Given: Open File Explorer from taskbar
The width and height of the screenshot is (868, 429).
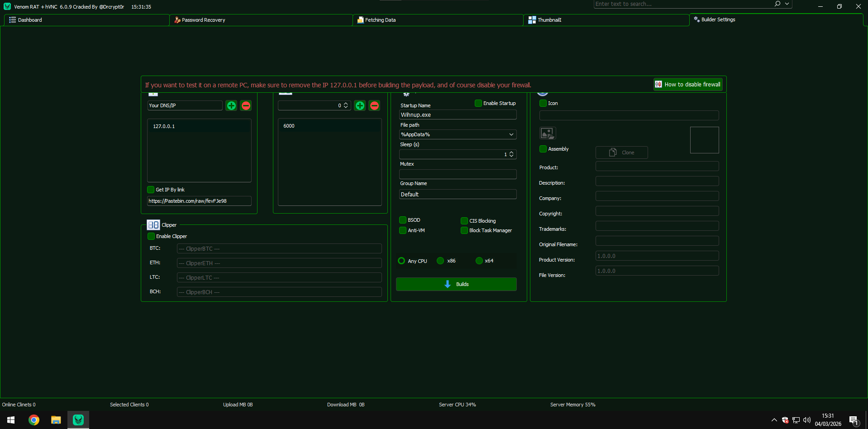Looking at the screenshot, I should 56,420.
